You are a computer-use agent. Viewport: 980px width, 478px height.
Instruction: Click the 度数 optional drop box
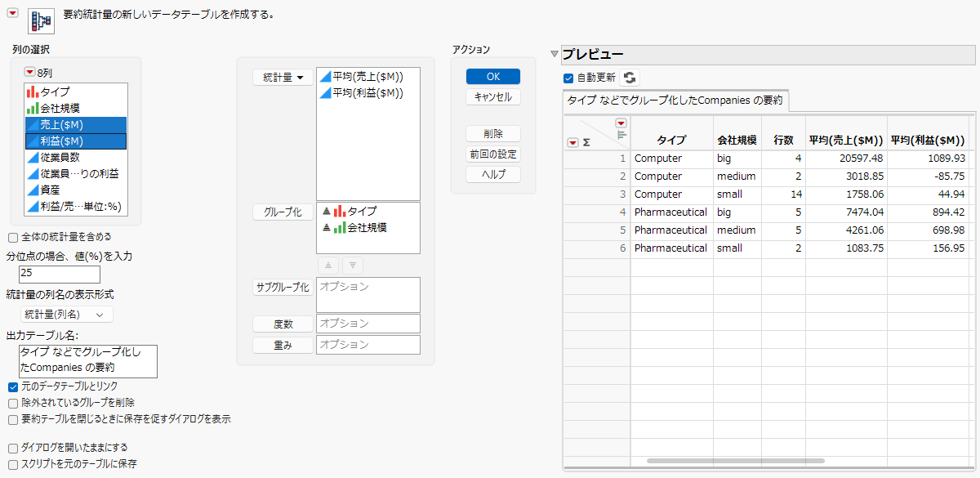coord(367,324)
